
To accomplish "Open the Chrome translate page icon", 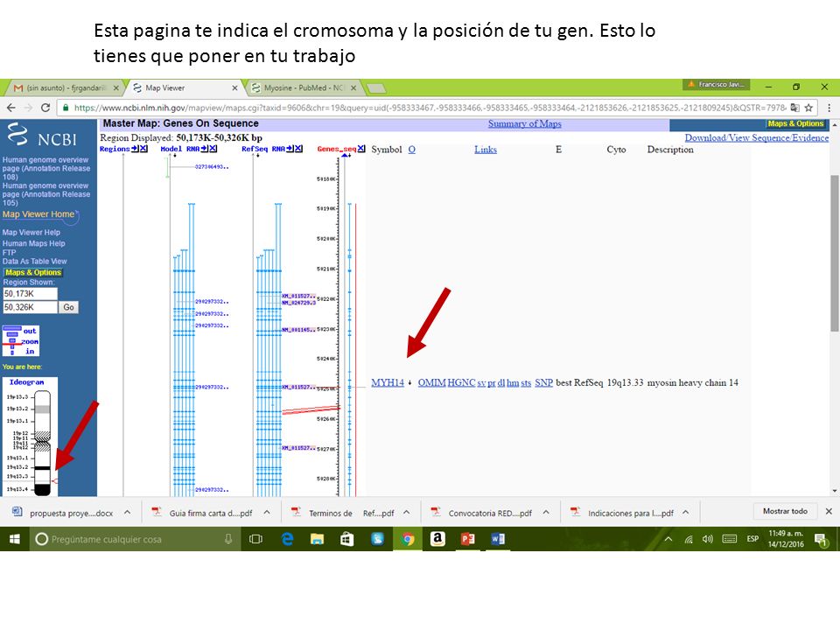I will 795,108.
